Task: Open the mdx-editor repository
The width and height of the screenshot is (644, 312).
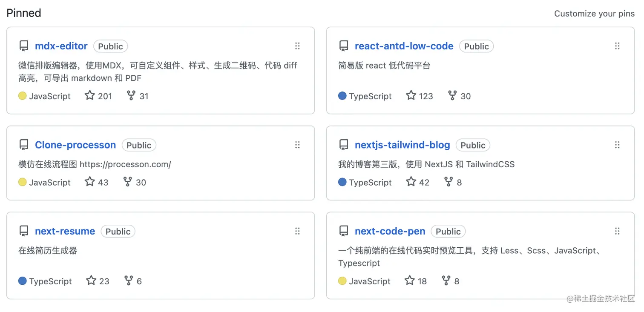Action: [61, 46]
